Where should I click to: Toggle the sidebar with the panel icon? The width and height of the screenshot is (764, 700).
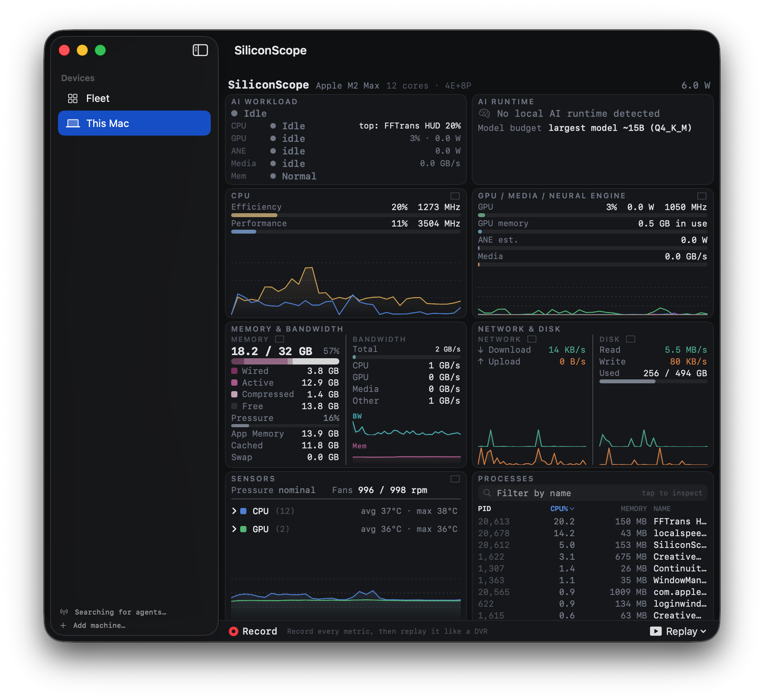click(x=200, y=50)
